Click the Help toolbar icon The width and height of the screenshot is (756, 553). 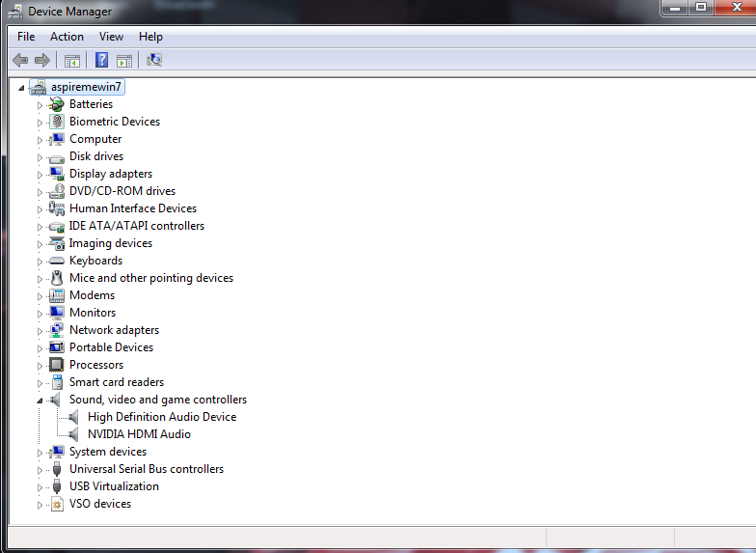101,60
